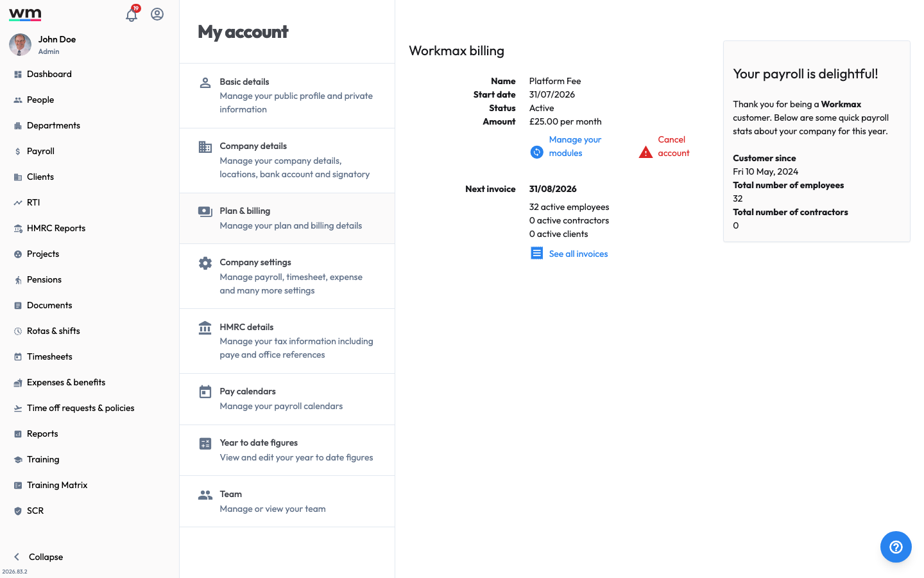924x578 pixels.
Task: Click the RTI trend icon
Action: pyautogui.click(x=18, y=203)
